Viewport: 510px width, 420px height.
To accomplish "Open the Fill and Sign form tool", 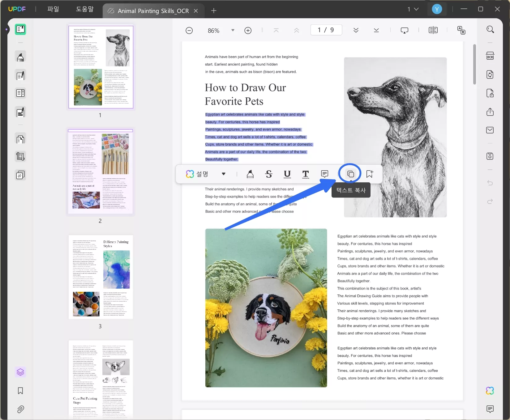I will [20, 112].
